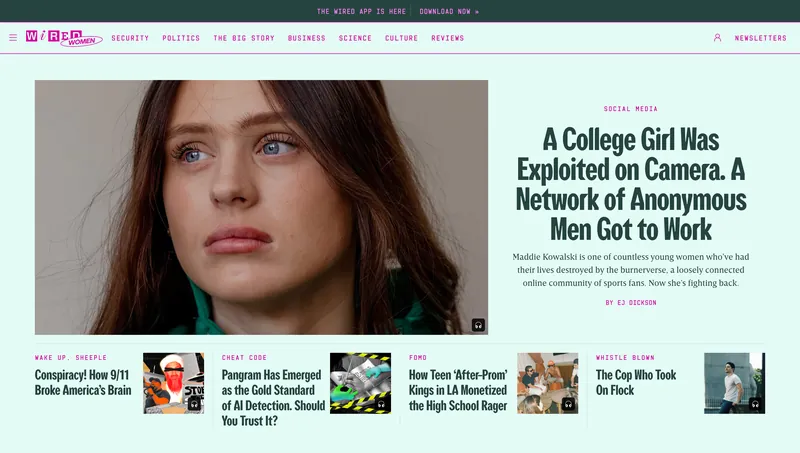Click the WIRED Women logo
Screen dimensions: 800x453
click(64, 38)
